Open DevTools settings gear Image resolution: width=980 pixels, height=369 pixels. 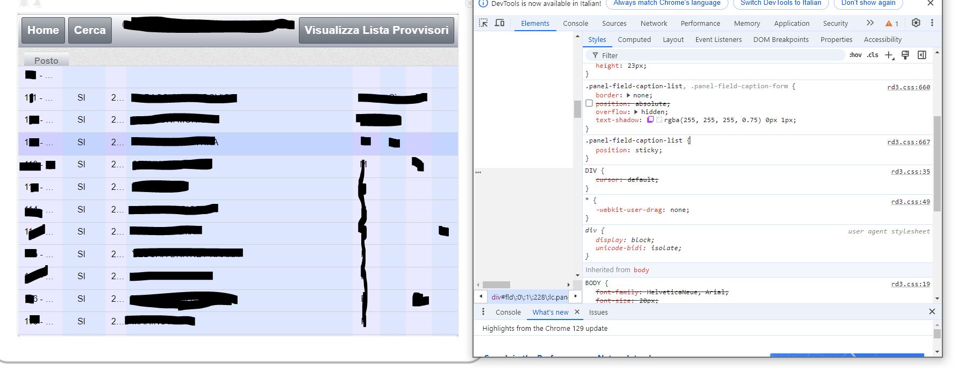(x=916, y=23)
